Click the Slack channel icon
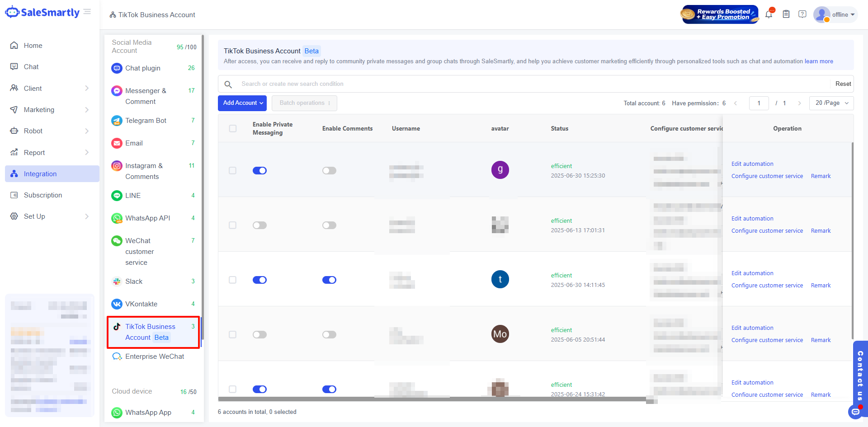Image resolution: width=868 pixels, height=427 pixels. (117, 282)
